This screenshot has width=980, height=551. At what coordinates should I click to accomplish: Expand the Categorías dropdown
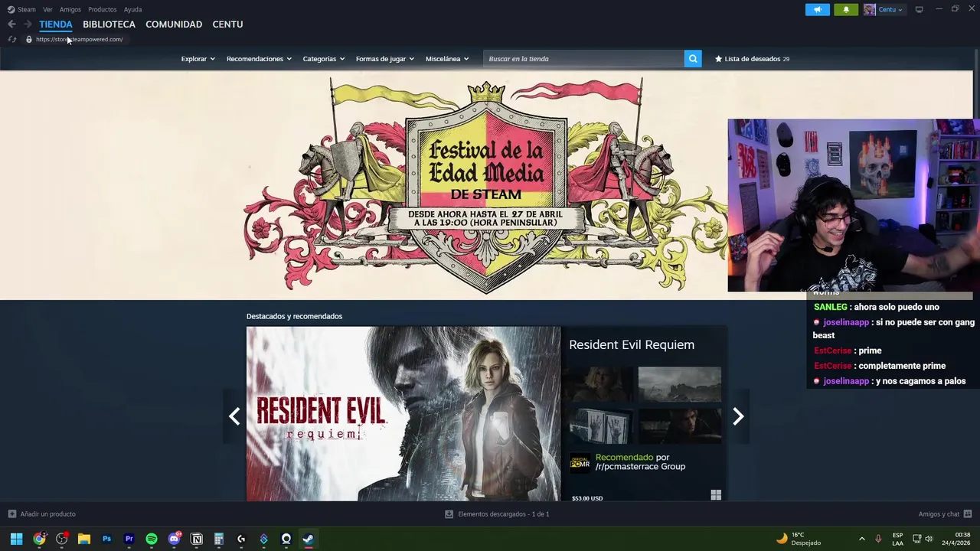323,59
